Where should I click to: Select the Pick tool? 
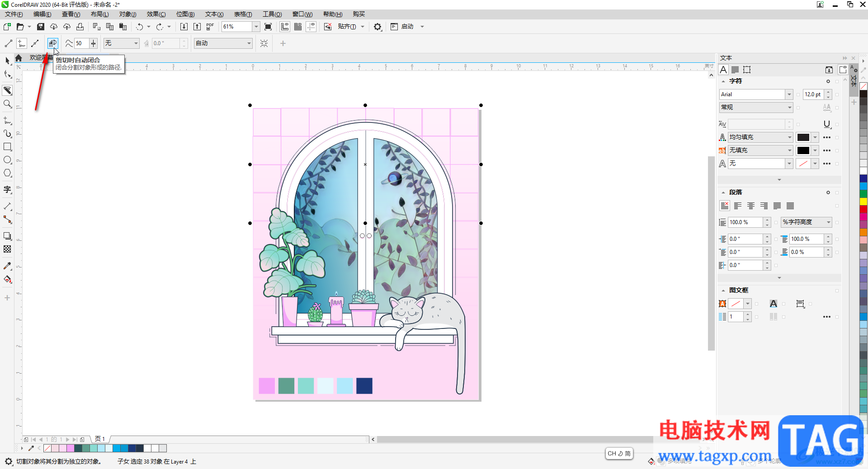tap(7, 61)
